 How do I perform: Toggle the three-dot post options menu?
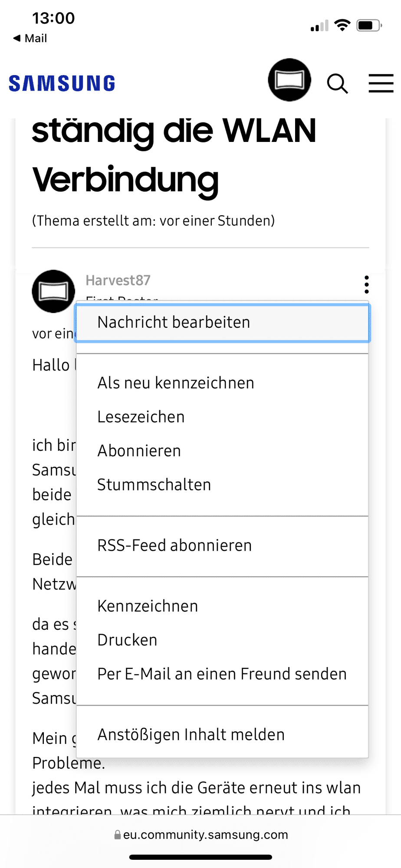pyautogui.click(x=367, y=285)
